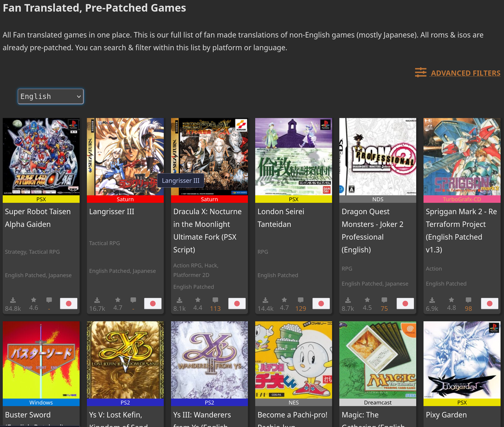Click the Buster Sword cover image
Image resolution: width=504 pixels, height=427 pixels.
41,360
